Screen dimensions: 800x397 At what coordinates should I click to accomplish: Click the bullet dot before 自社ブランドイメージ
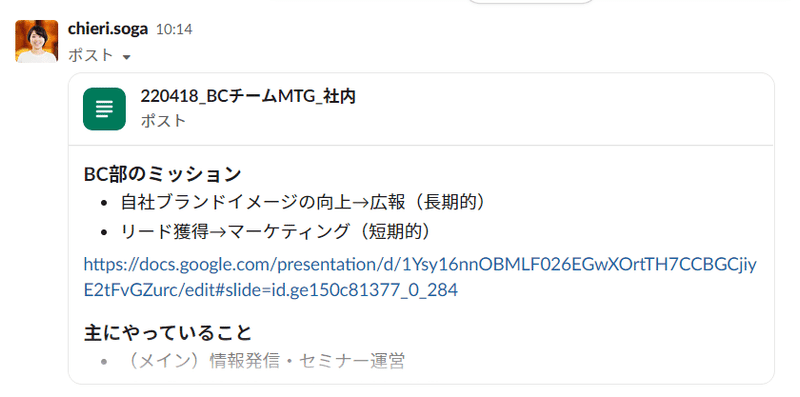click(104, 204)
